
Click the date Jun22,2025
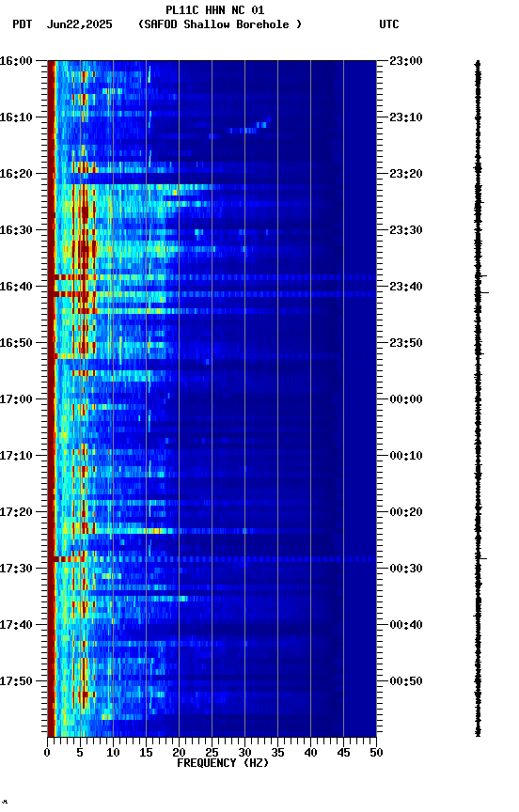pyautogui.click(x=79, y=24)
